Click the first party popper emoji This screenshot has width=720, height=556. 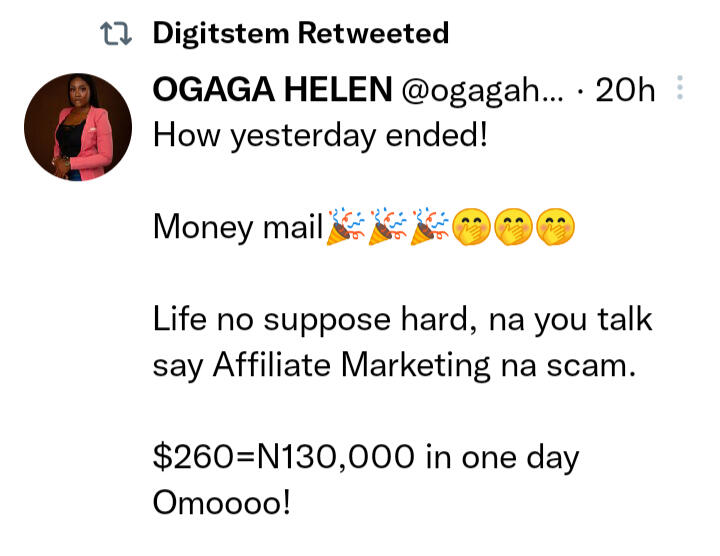point(346,229)
